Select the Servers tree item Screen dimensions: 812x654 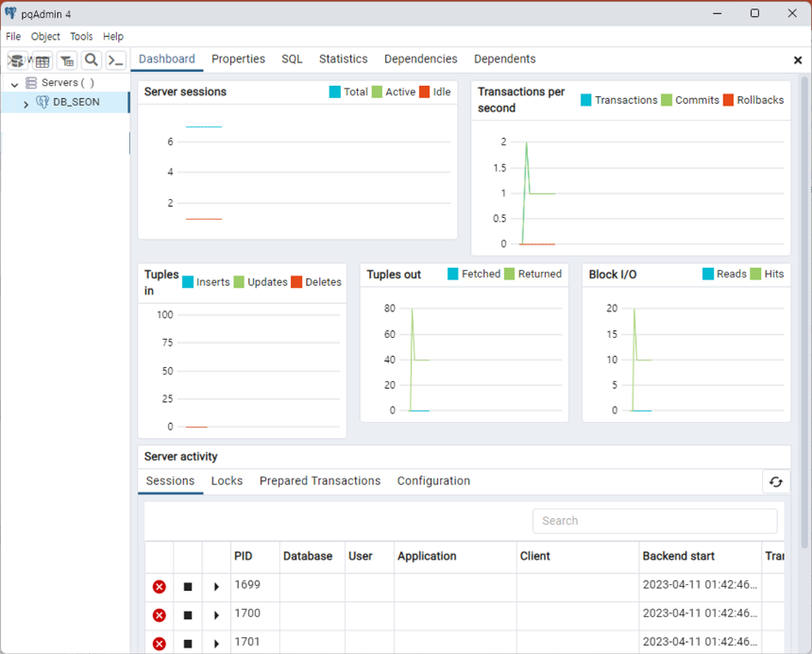65,83
